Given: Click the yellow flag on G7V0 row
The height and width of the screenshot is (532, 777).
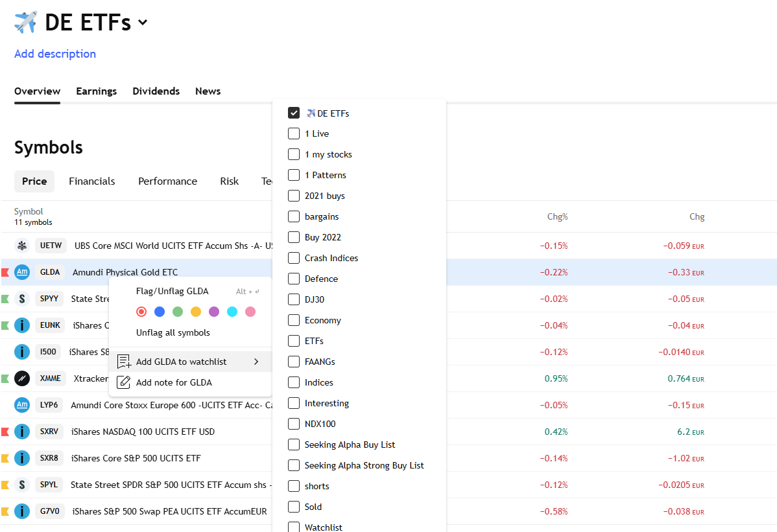Looking at the screenshot, I should pyautogui.click(x=5, y=511).
